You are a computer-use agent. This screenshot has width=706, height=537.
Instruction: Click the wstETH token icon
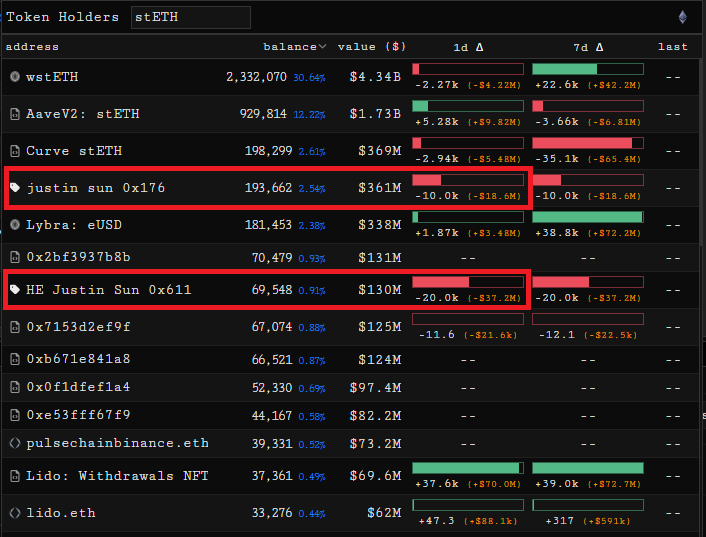point(14,76)
